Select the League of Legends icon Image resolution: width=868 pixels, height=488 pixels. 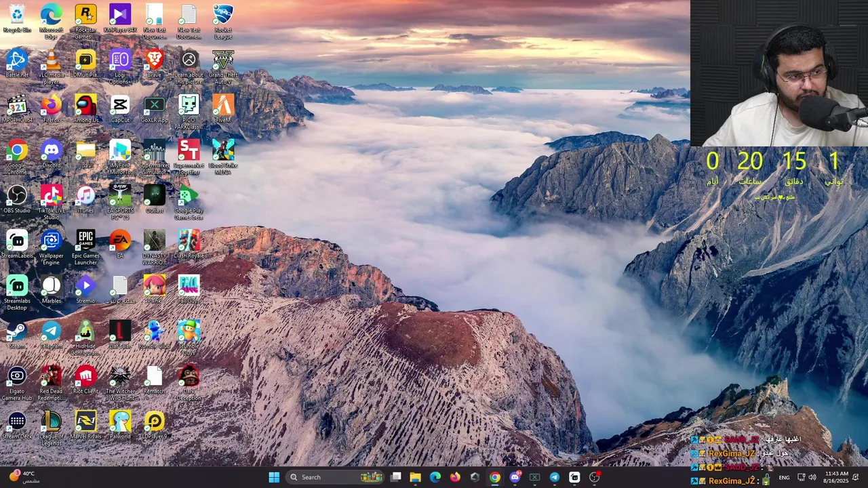coord(51,428)
